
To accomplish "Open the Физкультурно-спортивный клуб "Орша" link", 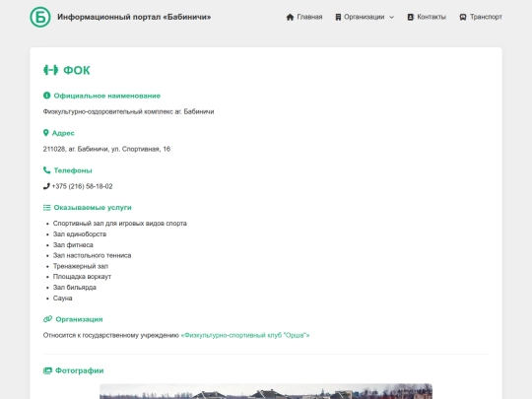I will pos(245,335).
